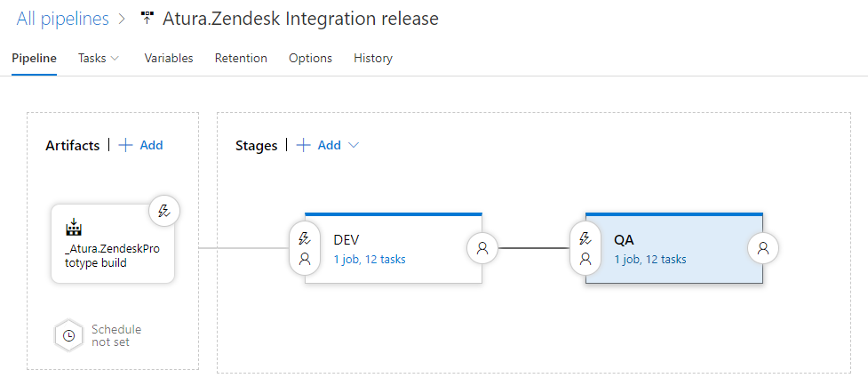Open QA stage '1 job, 12 tasks' link
Image resolution: width=868 pixels, height=386 pixels.
coord(650,259)
